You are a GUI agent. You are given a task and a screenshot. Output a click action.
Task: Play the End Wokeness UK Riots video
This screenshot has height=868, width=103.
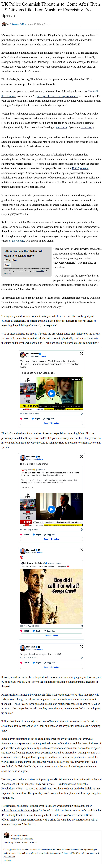(51, 393)
